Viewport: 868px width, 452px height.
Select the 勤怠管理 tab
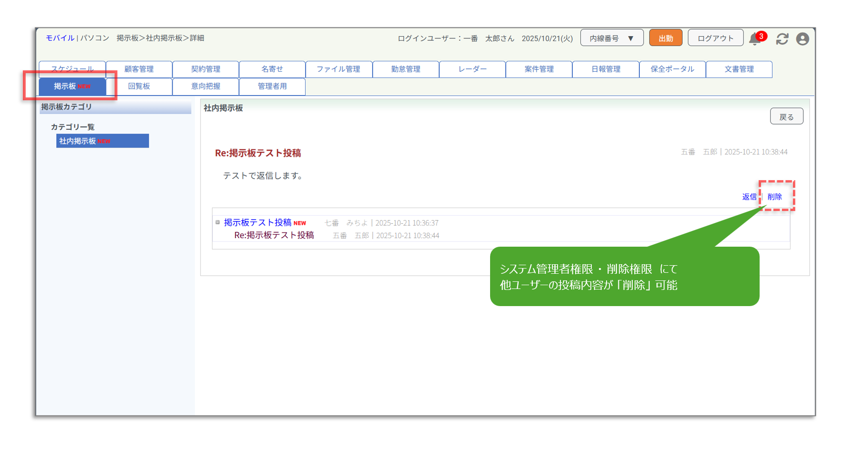(405, 69)
